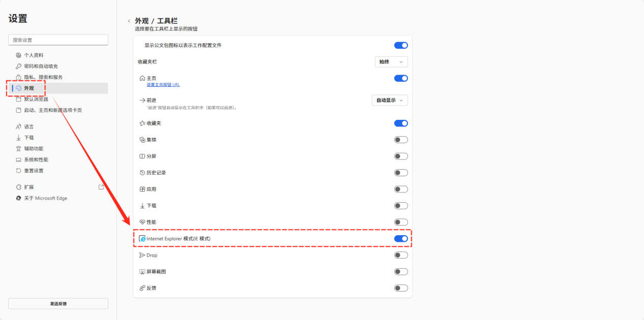The width and height of the screenshot is (644, 320).
Task: Select 隐私、搜索和服务 in the sidebar
Action: 43,77
